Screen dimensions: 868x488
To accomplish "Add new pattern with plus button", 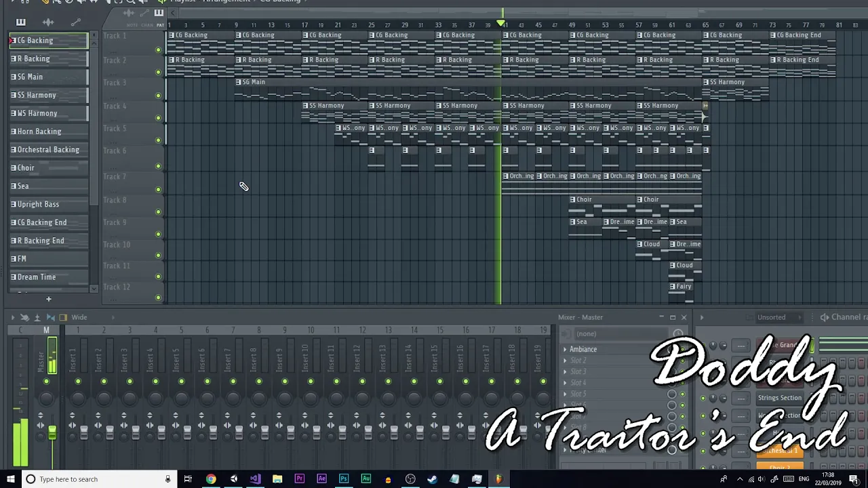I will tap(48, 299).
